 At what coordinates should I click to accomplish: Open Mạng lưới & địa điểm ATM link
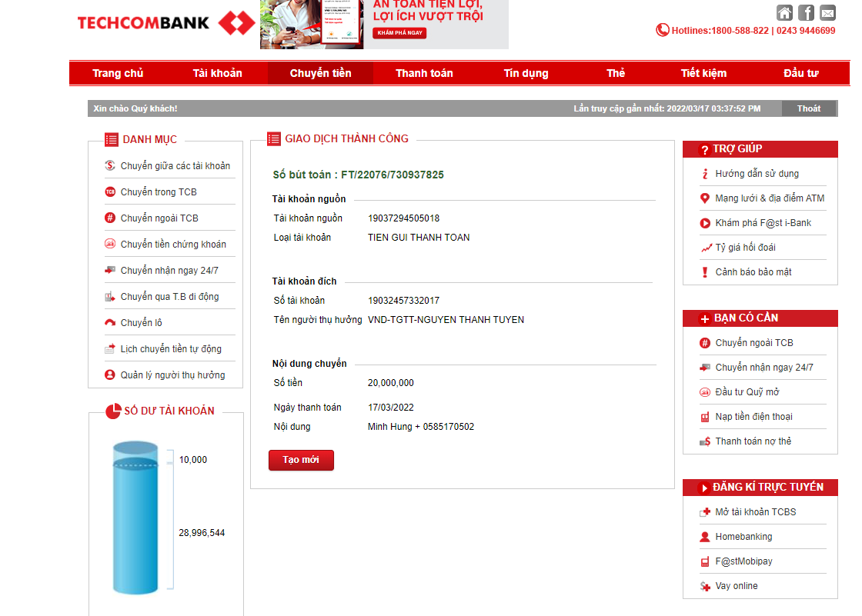tap(770, 198)
